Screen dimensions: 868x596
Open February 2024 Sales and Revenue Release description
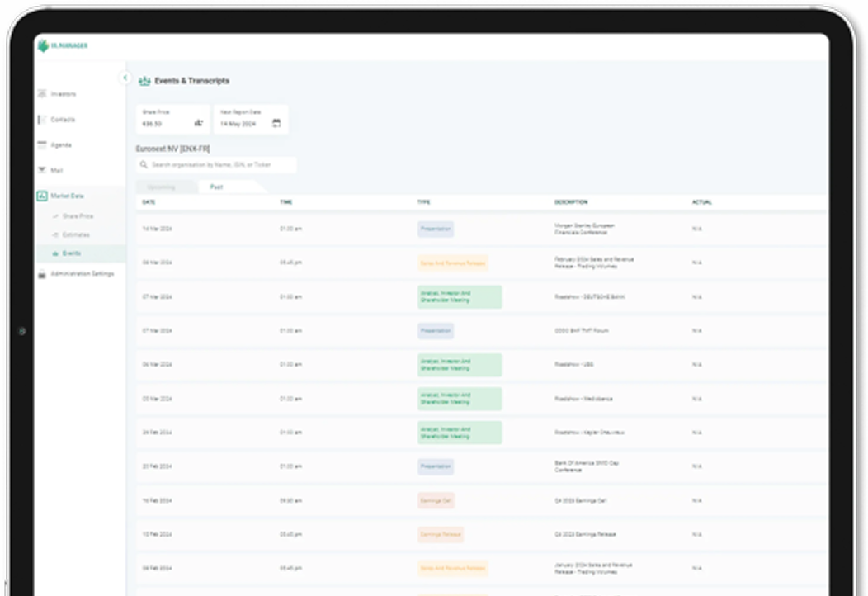pos(595,263)
